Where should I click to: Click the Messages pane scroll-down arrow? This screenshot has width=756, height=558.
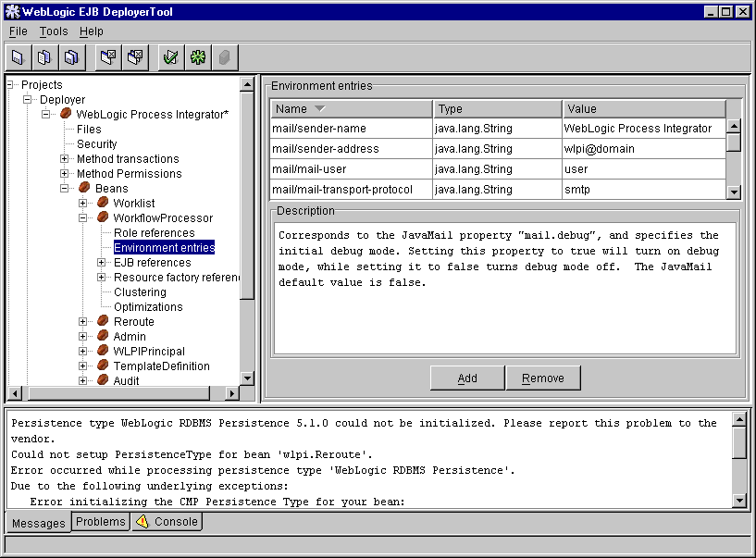739,501
